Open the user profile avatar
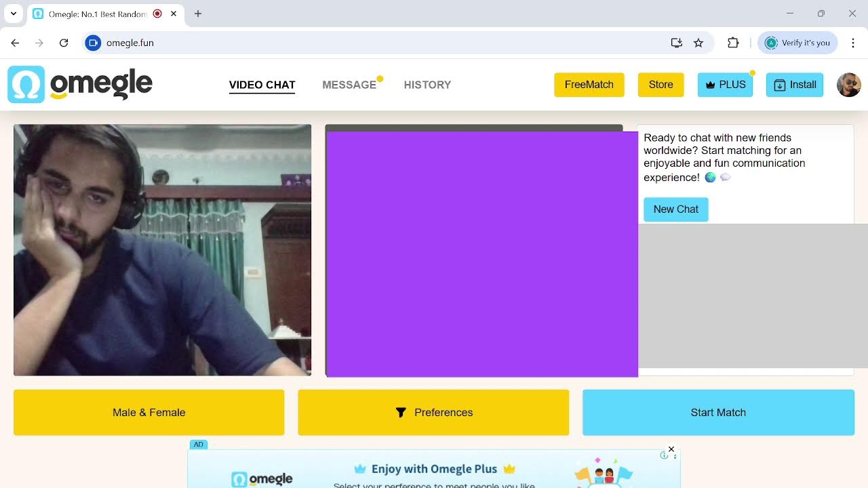Screen dimensions: 868x488 [x=848, y=85]
